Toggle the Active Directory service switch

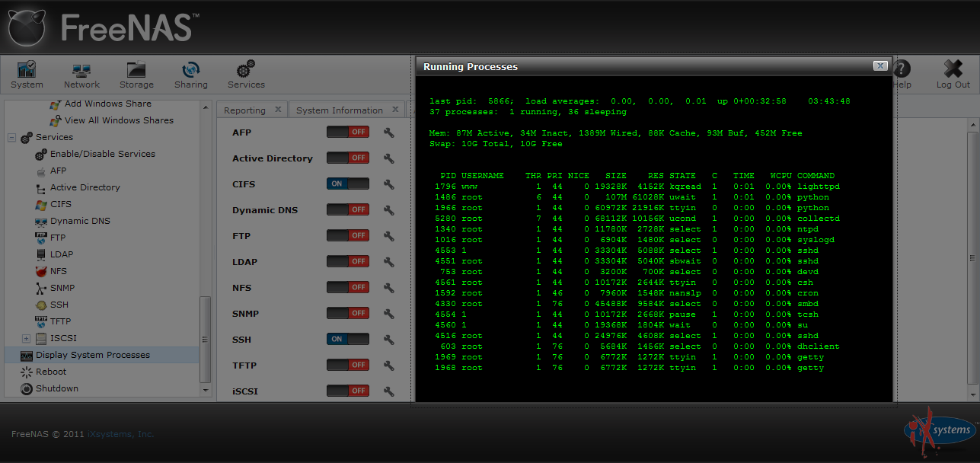(348, 158)
